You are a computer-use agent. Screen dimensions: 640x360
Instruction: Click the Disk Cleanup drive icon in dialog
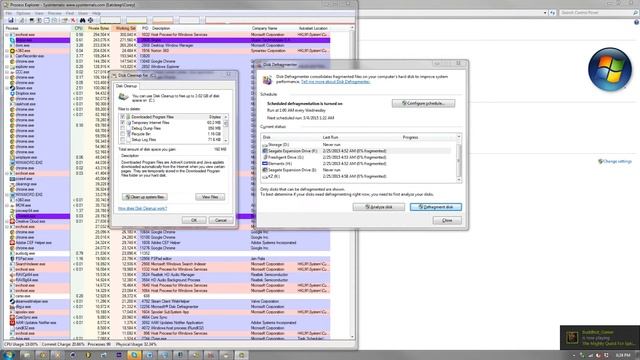click(x=123, y=97)
